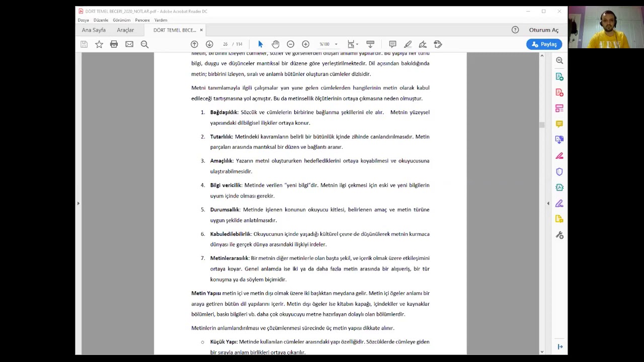The height and width of the screenshot is (362, 644).
Task: Open the Görünüm menu
Action: [x=122, y=20]
